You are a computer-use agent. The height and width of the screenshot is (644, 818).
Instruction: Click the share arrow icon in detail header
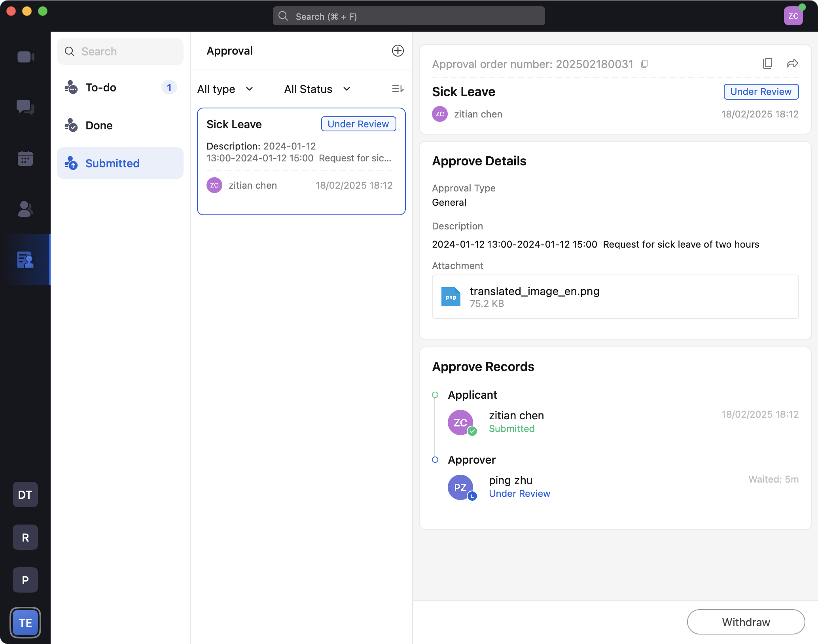(792, 64)
